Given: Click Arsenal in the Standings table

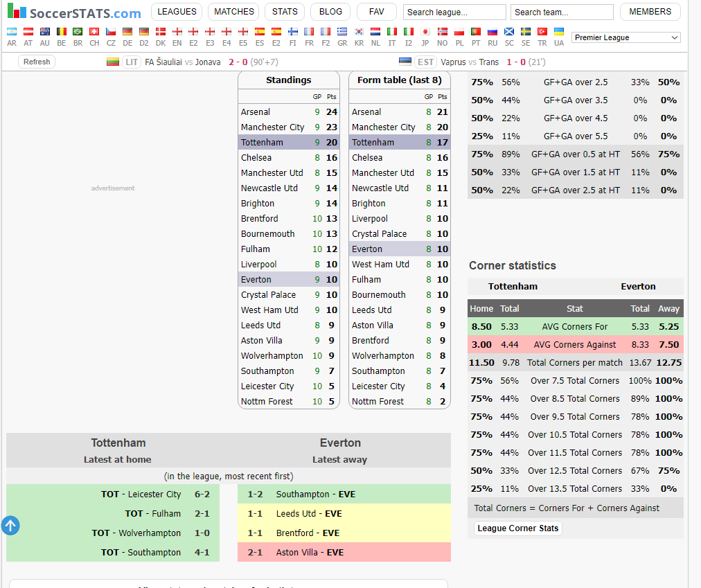Looking at the screenshot, I should (x=256, y=112).
